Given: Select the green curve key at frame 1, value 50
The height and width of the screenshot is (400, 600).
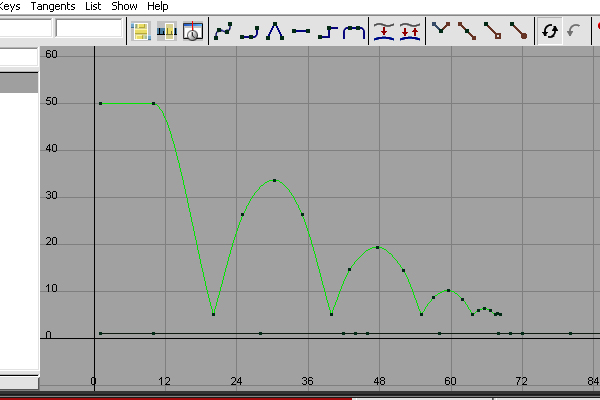Looking at the screenshot, I should point(101,103).
